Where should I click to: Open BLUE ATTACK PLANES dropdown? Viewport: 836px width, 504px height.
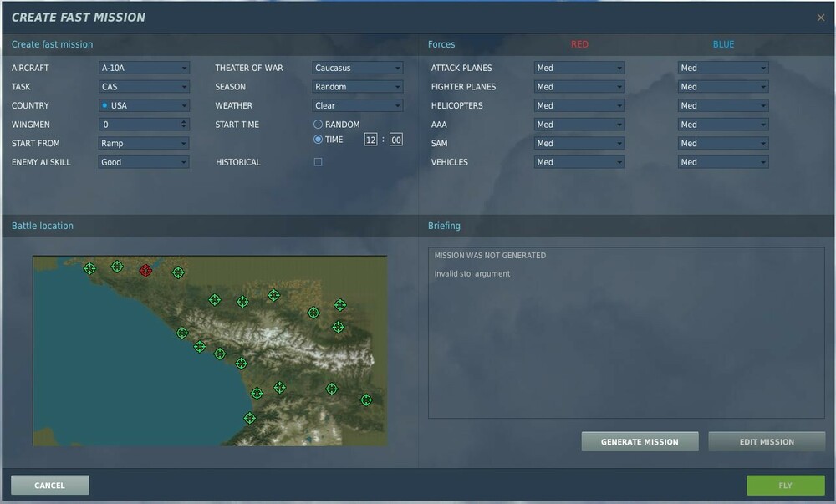(723, 68)
